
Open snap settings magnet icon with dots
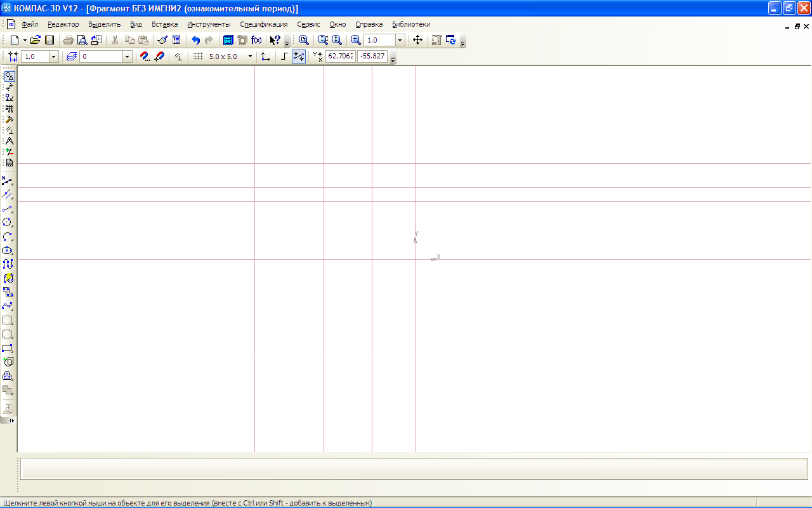145,57
